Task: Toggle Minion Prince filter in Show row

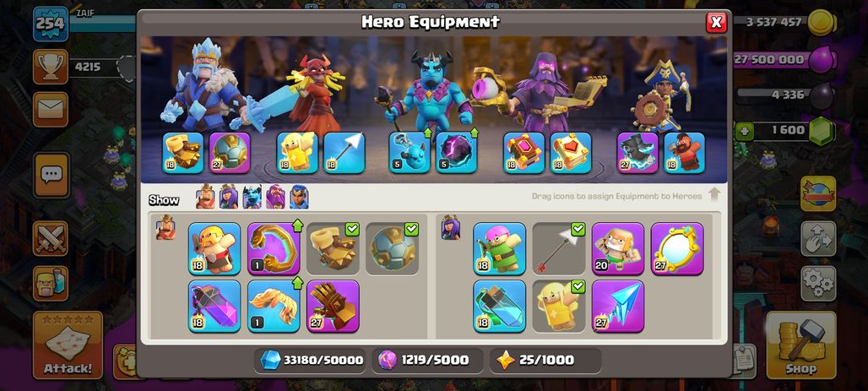Action: click(252, 197)
